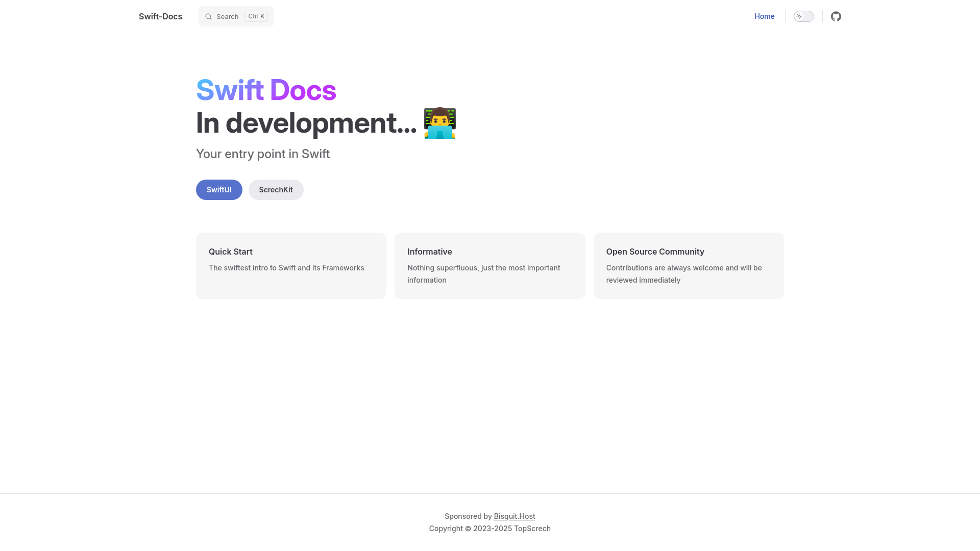Open the ScrechKit button
Image resolution: width=980 pixels, height=551 pixels.
(x=276, y=190)
